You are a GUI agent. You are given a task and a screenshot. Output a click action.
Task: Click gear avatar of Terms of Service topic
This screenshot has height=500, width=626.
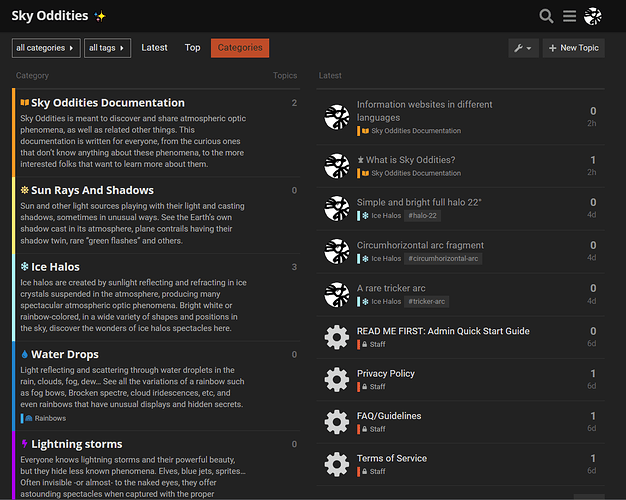point(337,464)
